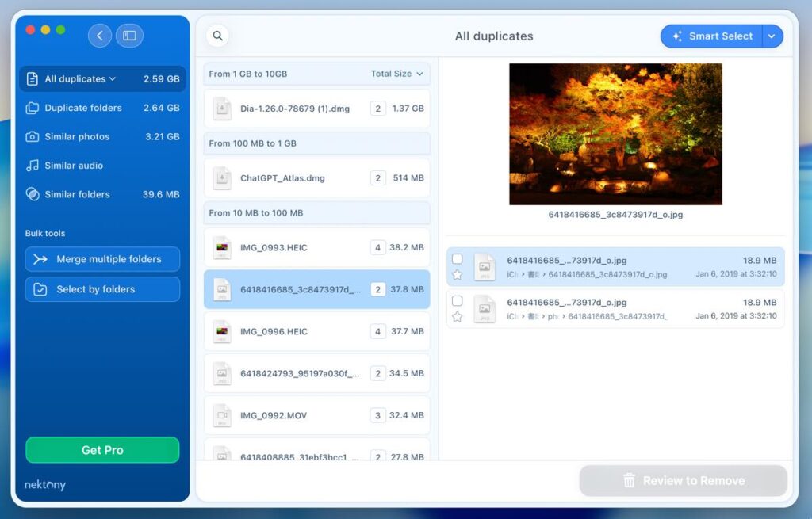Click the Select by folders icon
812x519 pixels.
point(40,289)
